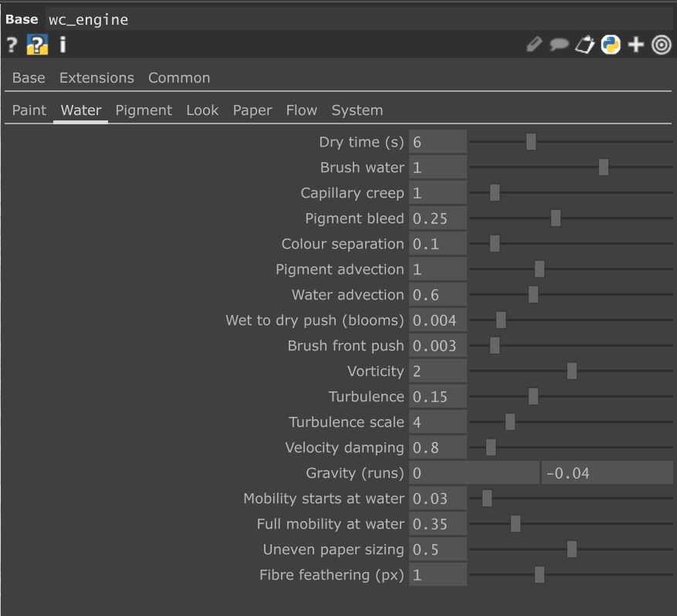The height and width of the screenshot is (616, 677).
Task: Click the Mobility starts at water field
Action: tap(438, 498)
